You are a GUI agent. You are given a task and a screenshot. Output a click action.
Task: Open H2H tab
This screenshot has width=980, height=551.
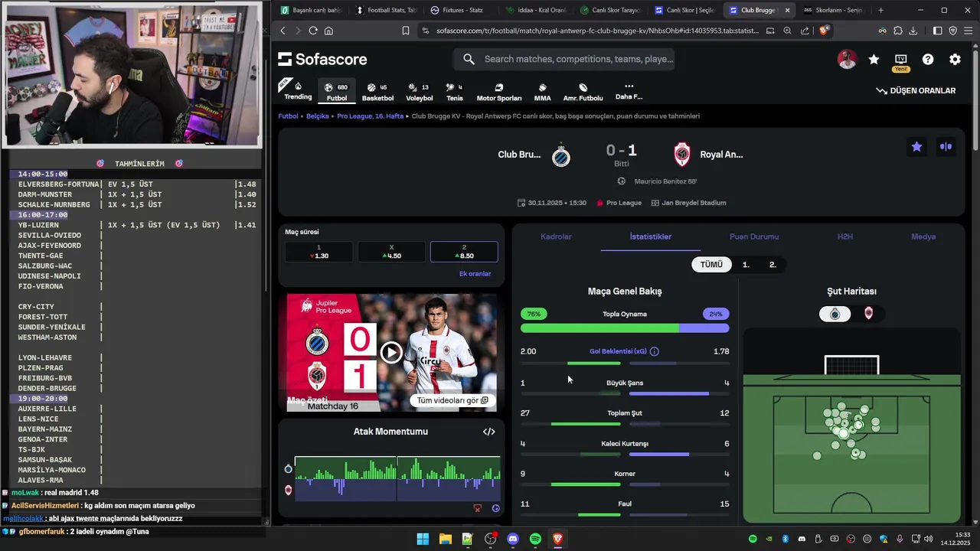(x=845, y=236)
